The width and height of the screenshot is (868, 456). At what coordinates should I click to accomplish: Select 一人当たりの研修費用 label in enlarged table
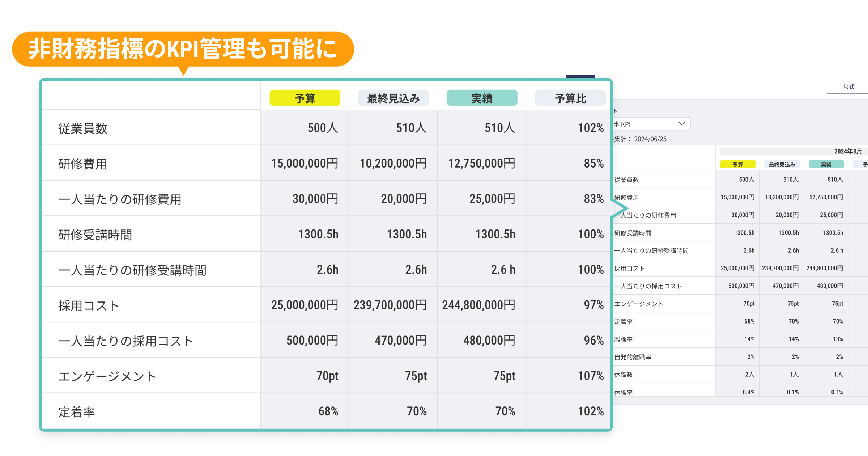[120, 199]
